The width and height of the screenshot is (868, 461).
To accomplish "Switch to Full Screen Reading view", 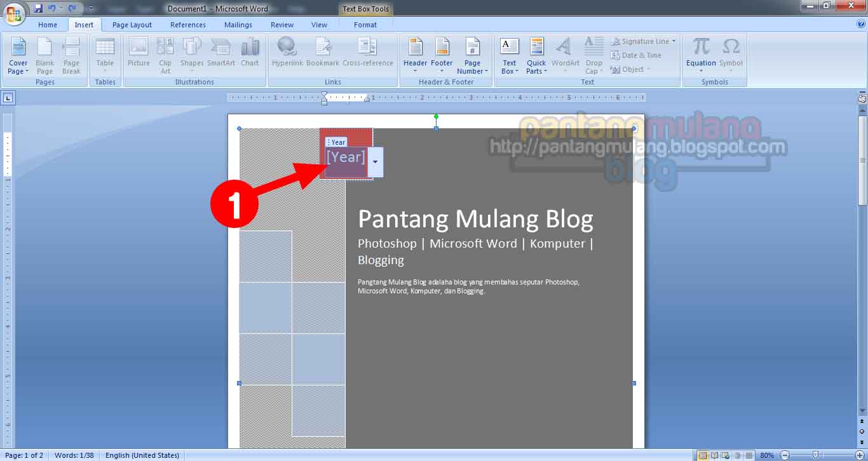I will [714, 455].
